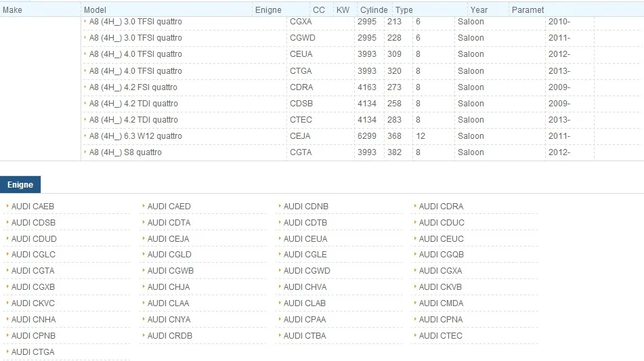Select the Enigne tab
The height and width of the screenshot is (361, 644).
20,185
